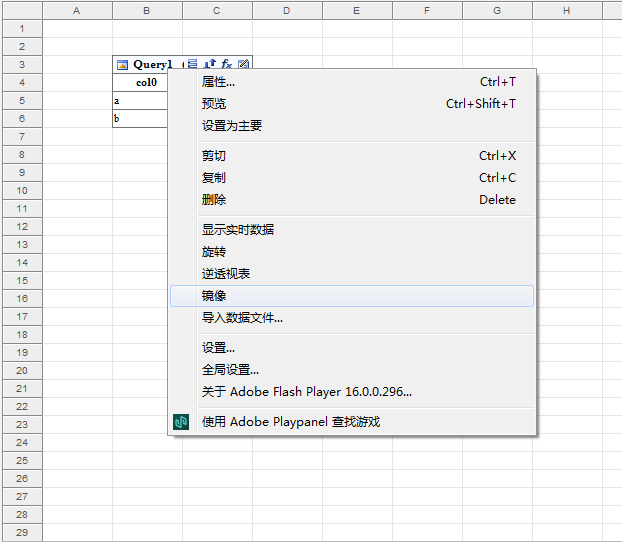Open 属性... from the context menu
Viewport: 622px width, 542px height.
pyautogui.click(x=352, y=82)
